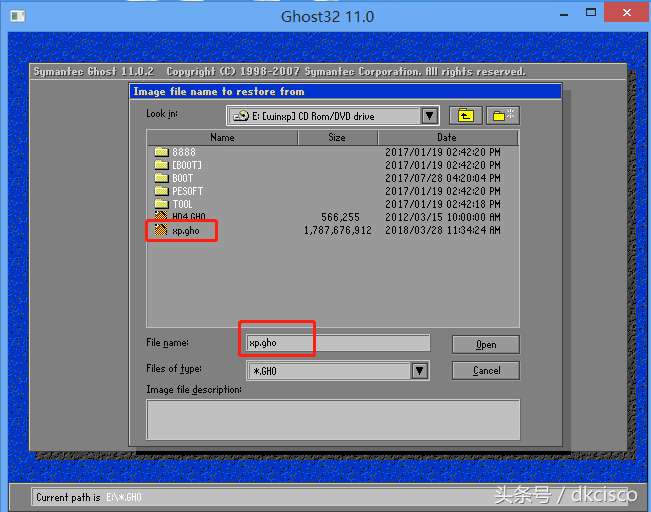Viewport: 651px width, 512px height.
Task: Click the 8888 folder name
Action: 184,152
